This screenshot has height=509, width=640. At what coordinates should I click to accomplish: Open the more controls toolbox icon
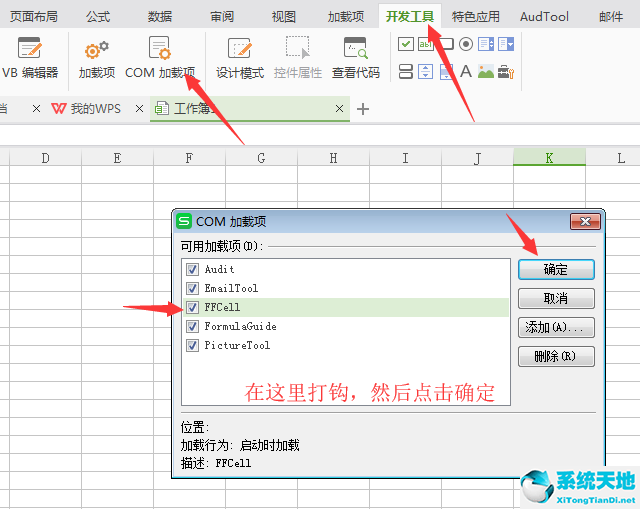click(x=506, y=71)
